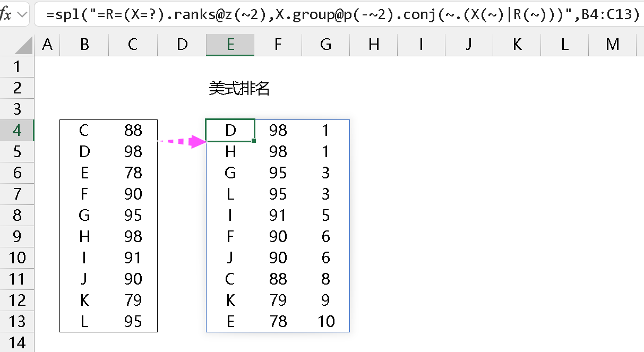The height and width of the screenshot is (352, 644).
Task: Select column H header
Action: (374, 45)
